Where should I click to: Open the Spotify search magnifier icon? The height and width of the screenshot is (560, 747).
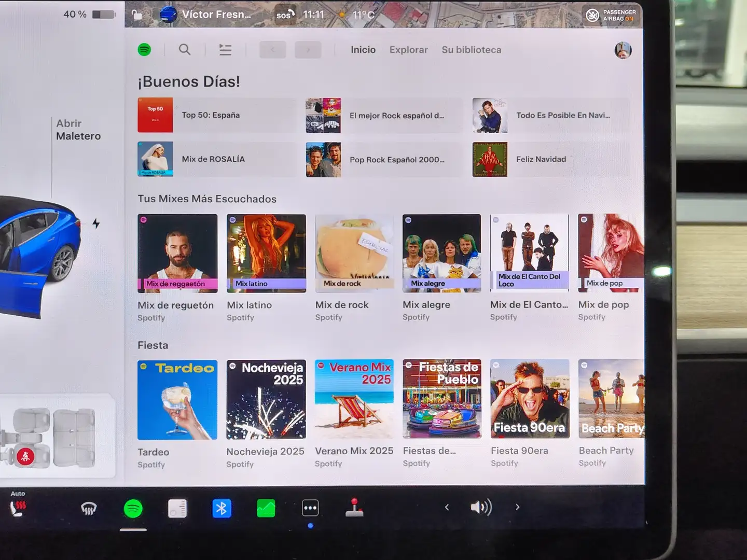(x=185, y=50)
